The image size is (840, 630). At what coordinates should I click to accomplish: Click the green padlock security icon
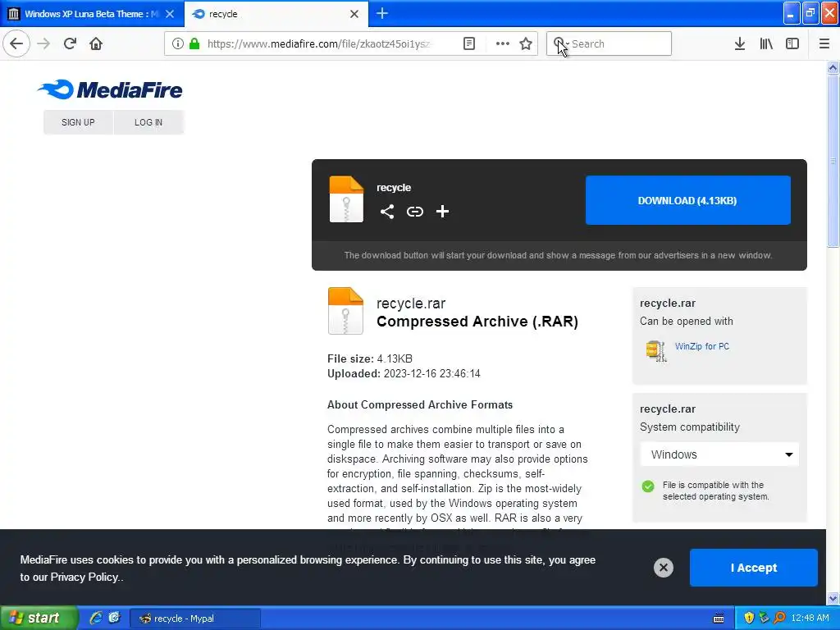194,43
